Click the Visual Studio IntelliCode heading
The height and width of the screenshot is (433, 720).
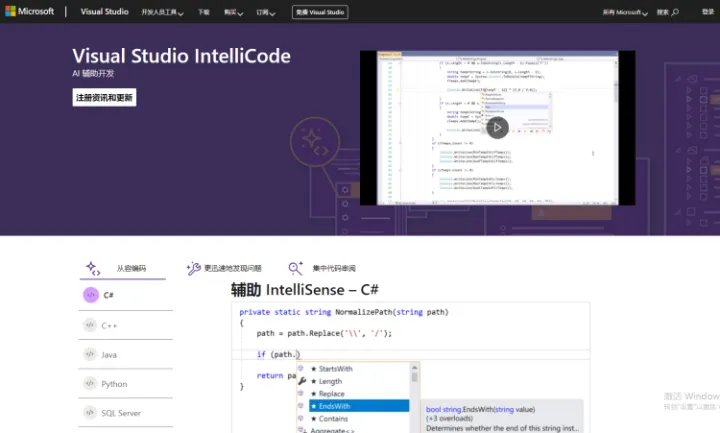click(x=181, y=56)
